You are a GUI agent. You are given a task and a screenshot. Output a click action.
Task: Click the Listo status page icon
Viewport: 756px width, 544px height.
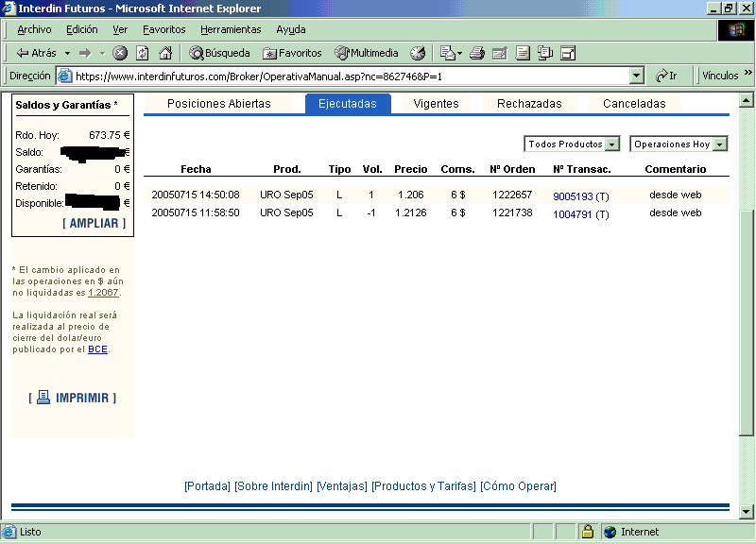pos(9,532)
